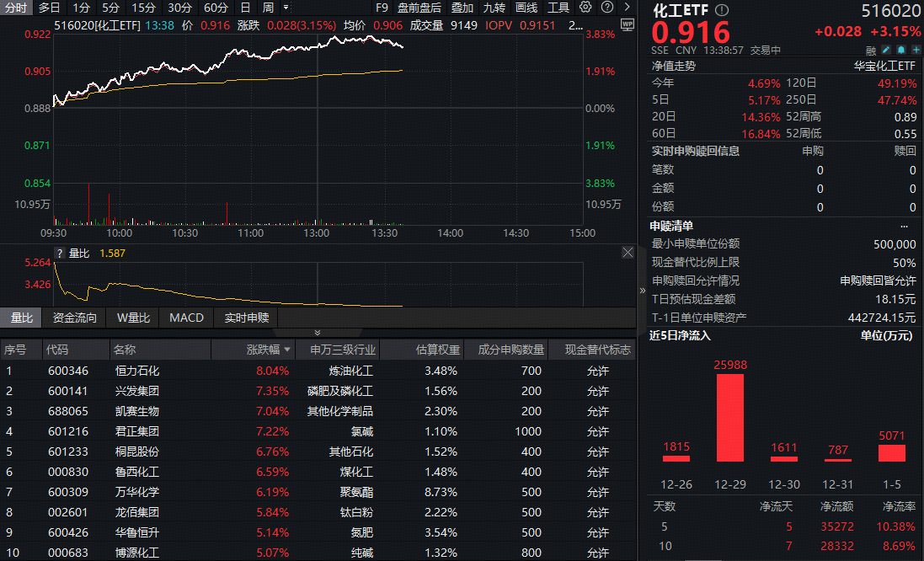Open quote settings with the gear icon

pos(585,8)
